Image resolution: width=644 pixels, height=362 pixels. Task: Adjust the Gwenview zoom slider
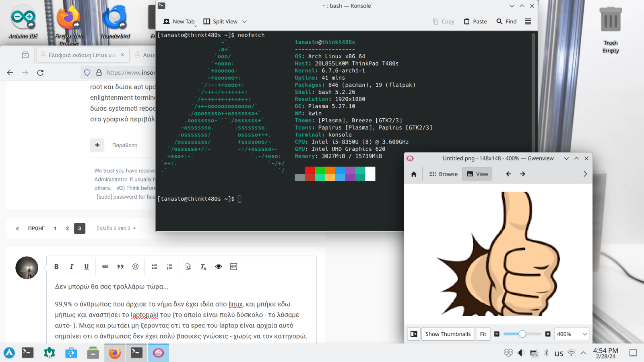click(x=522, y=334)
